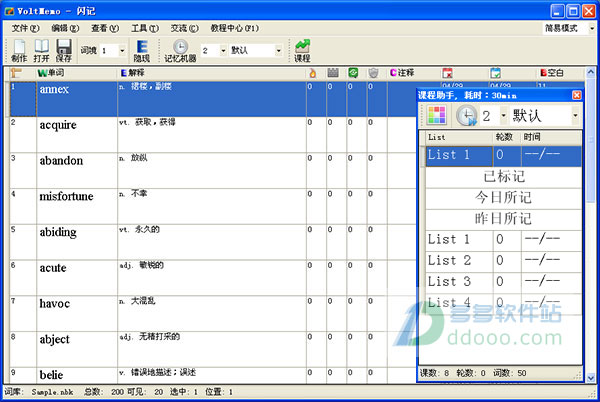Select 今日所记 in course assistant
The width and height of the screenshot is (600, 402).
tap(503, 198)
